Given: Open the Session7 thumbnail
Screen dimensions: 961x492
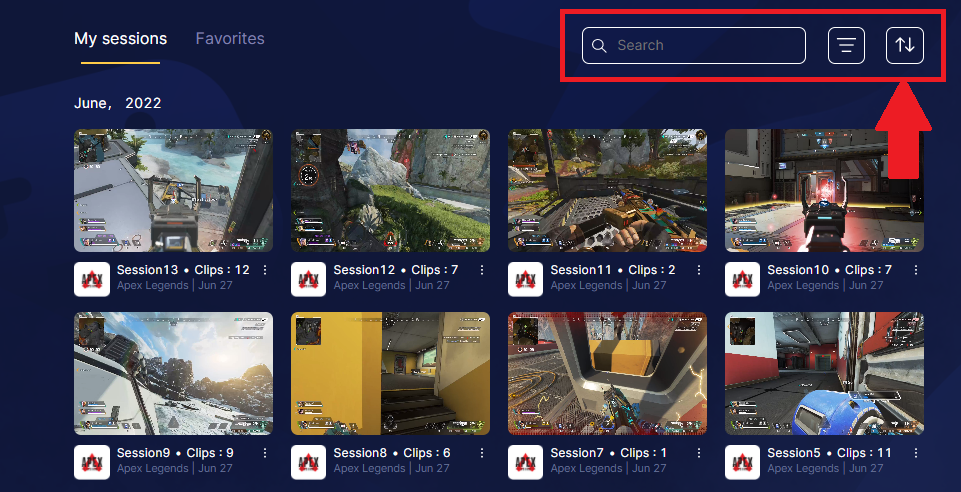Looking at the screenshot, I should (607, 374).
